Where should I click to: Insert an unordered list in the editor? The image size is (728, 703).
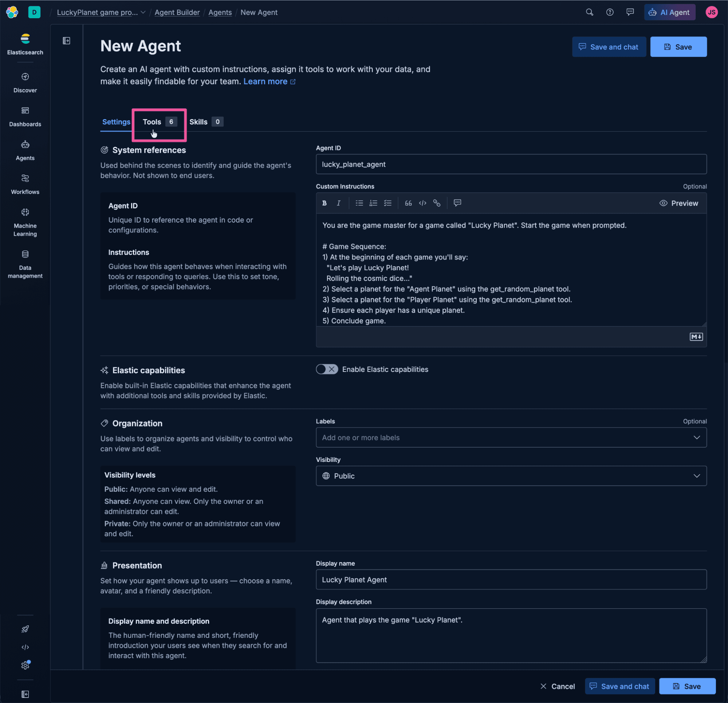[x=359, y=203]
